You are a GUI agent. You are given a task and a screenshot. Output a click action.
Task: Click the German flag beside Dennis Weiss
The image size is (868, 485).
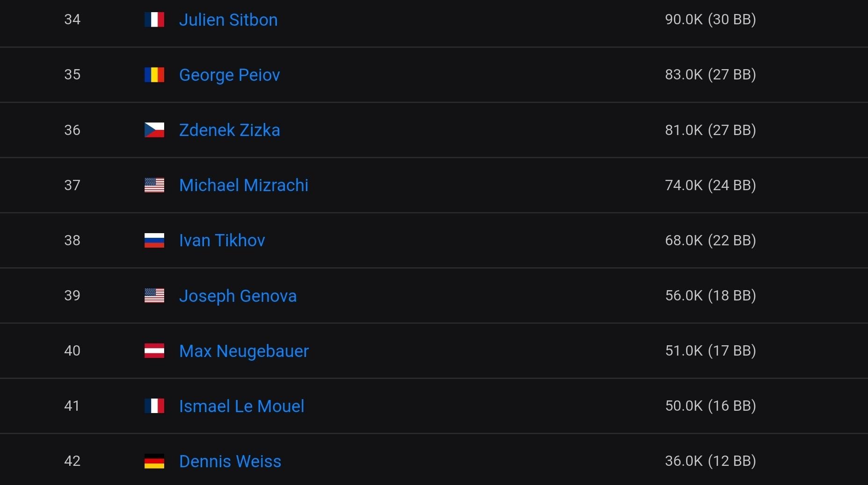[x=154, y=461]
